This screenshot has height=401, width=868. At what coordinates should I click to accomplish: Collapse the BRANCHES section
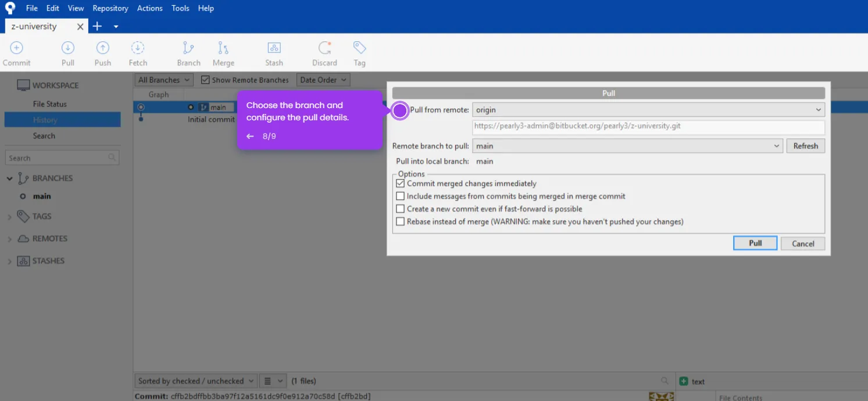9,178
